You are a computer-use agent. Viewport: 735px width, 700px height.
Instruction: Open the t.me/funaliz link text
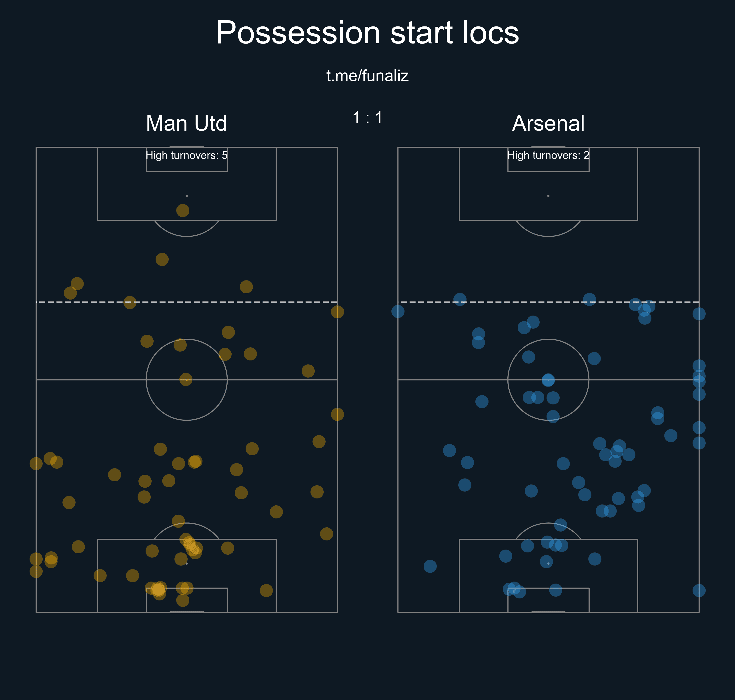pyautogui.click(x=367, y=76)
